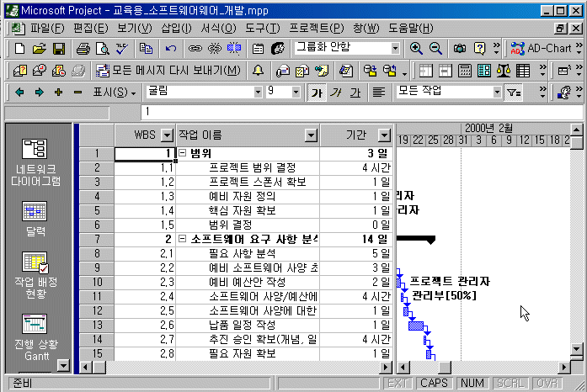
Task: Save project with the floppy disk icon
Action: [59, 49]
